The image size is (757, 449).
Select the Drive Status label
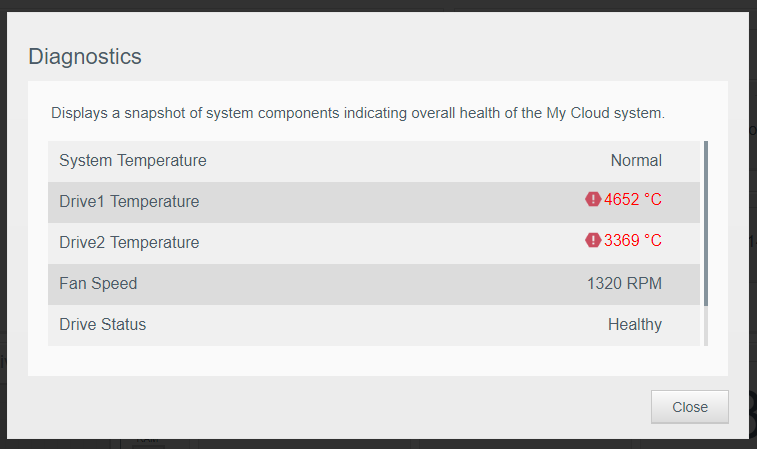[102, 324]
